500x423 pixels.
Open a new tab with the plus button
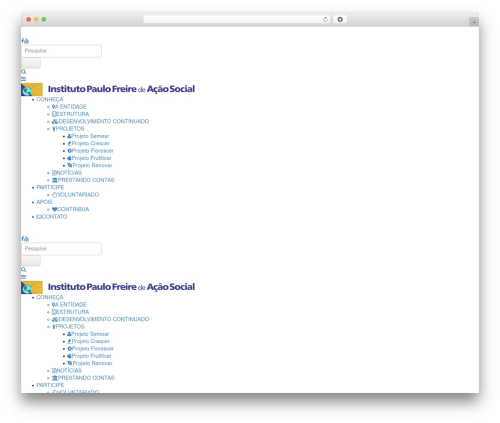click(474, 22)
